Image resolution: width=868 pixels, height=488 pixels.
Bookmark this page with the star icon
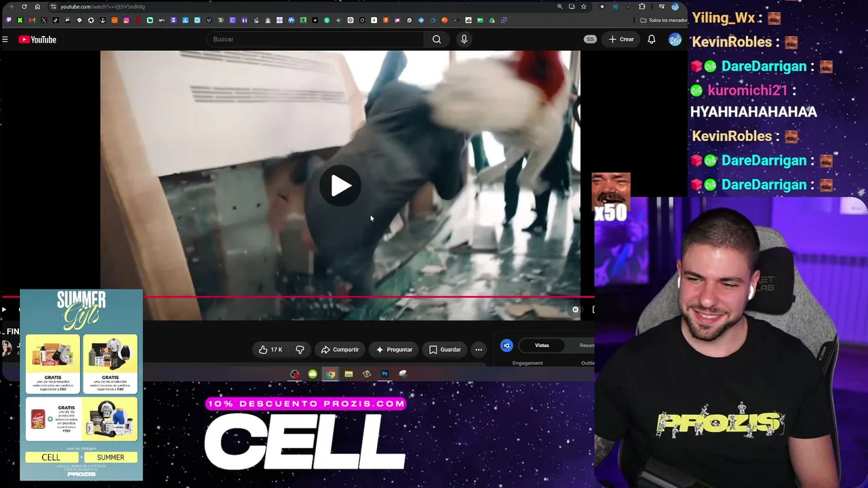click(583, 7)
